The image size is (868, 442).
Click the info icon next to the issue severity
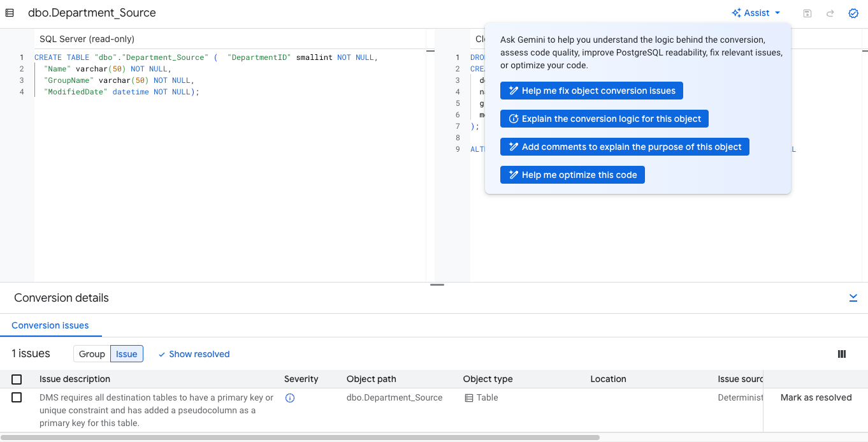[x=290, y=397]
